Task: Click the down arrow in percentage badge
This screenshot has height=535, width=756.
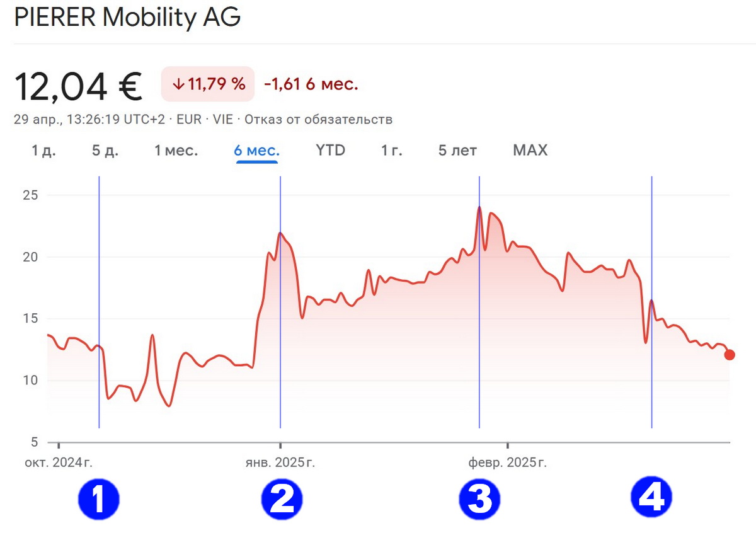Action: click(x=178, y=84)
